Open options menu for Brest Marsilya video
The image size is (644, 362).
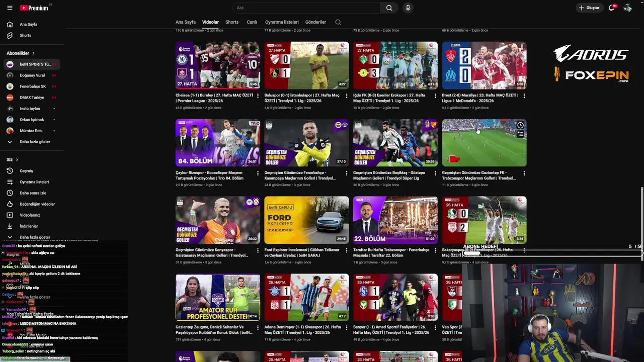[524, 96]
